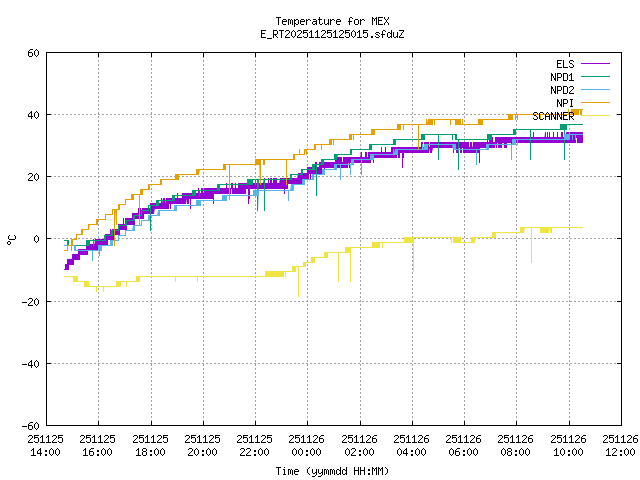Screen dimensions: 640x480
Task: Click the °C y-axis label
Action: (11, 239)
